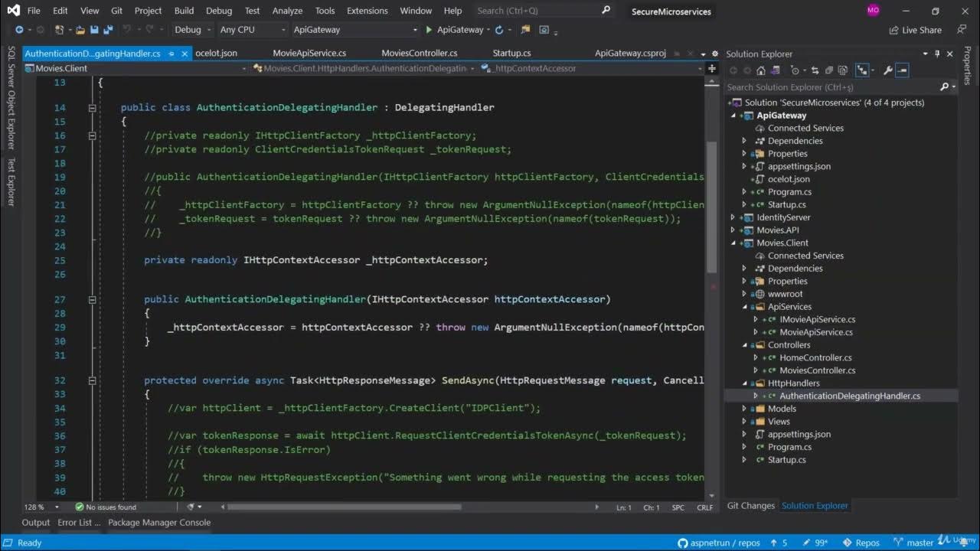Click the No issues found indicator

(106, 507)
